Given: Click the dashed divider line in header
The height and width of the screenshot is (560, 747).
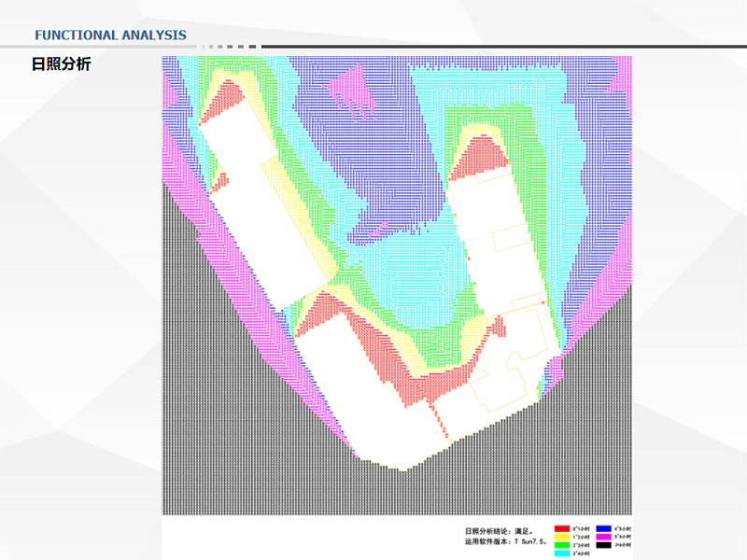Looking at the screenshot, I should coord(231,46).
